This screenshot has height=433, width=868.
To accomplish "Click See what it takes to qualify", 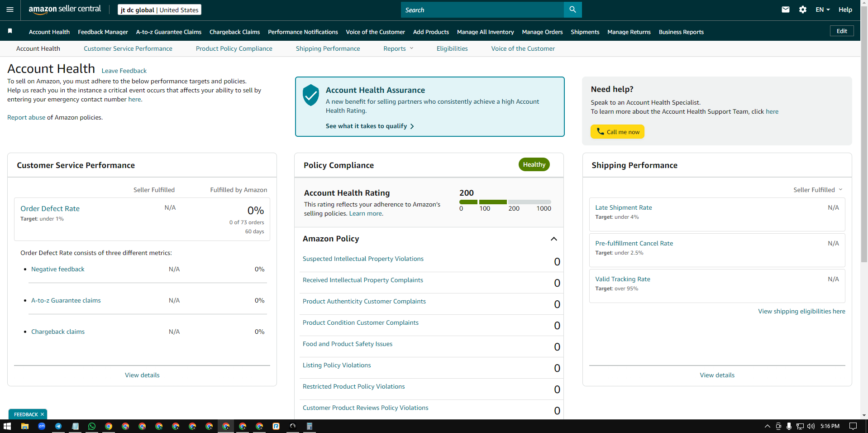I will [370, 126].
